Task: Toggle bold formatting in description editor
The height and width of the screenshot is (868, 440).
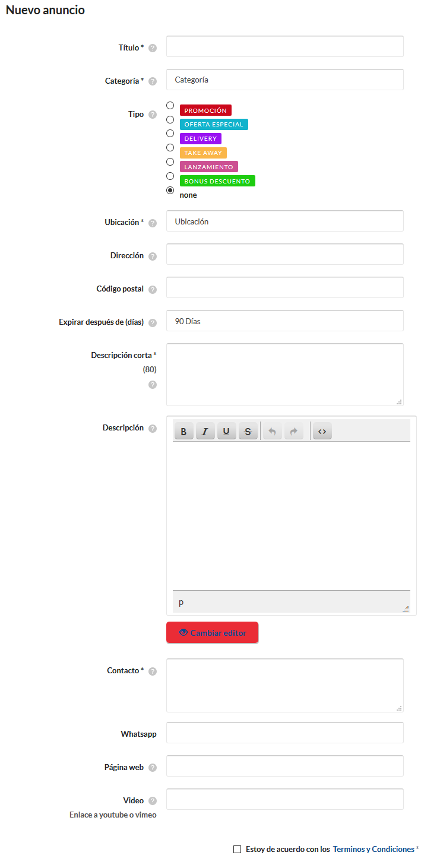Action: coord(183,432)
